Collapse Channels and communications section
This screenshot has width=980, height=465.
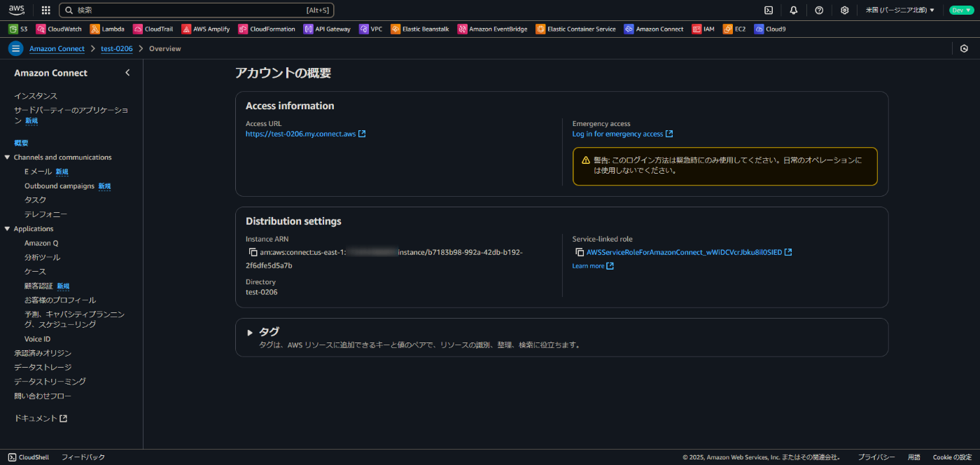tap(7, 158)
